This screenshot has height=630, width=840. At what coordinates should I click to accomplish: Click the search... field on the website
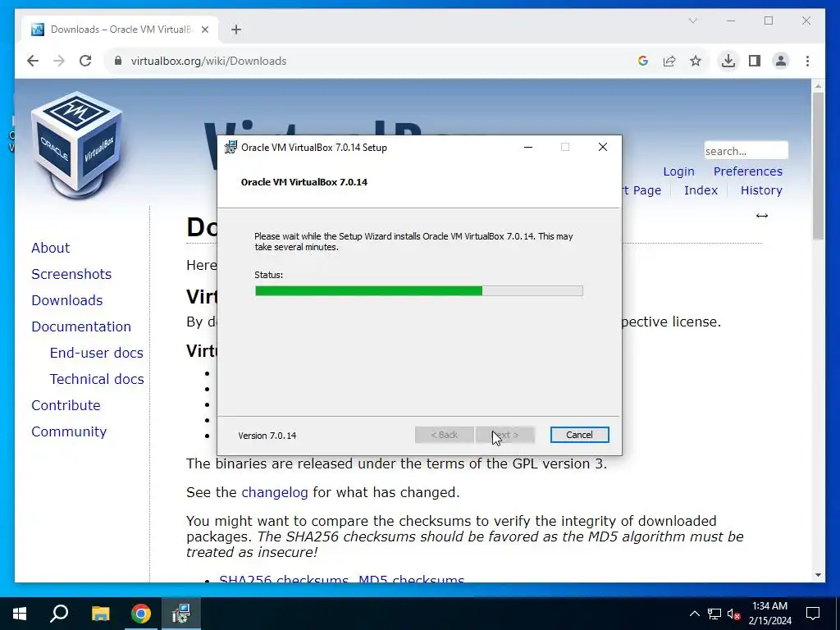pyautogui.click(x=746, y=151)
